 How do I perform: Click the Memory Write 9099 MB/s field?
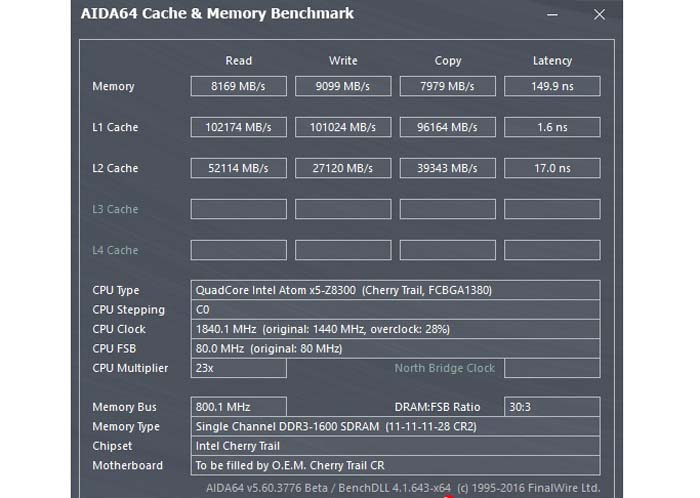343,86
